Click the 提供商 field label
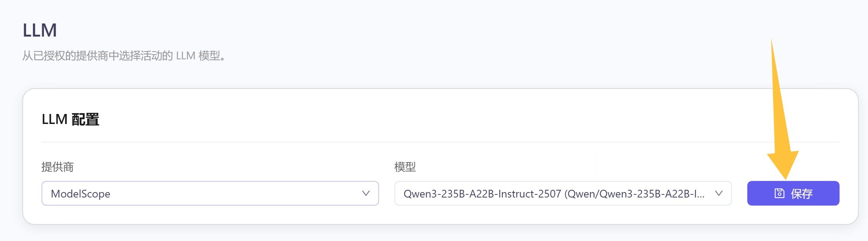 point(57,167)
